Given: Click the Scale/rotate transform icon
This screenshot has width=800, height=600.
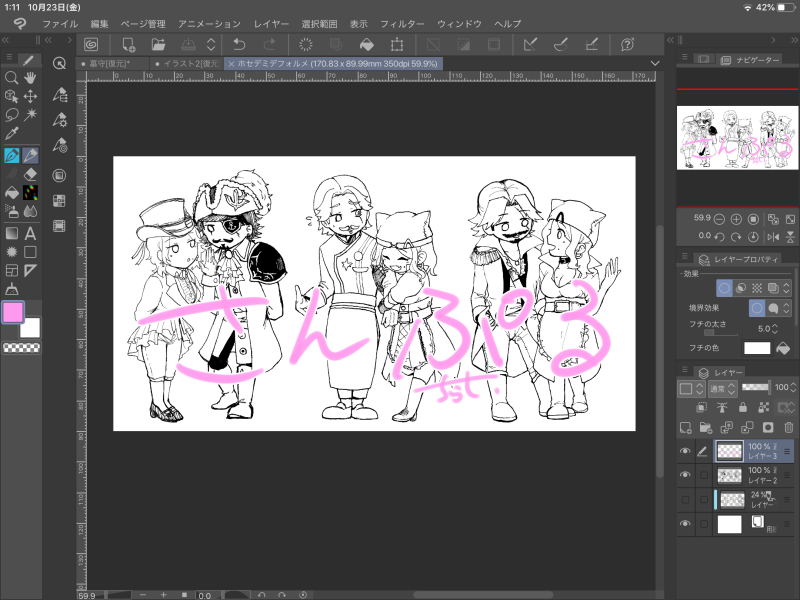Looking at the screenshot, I should click(396, 44).
